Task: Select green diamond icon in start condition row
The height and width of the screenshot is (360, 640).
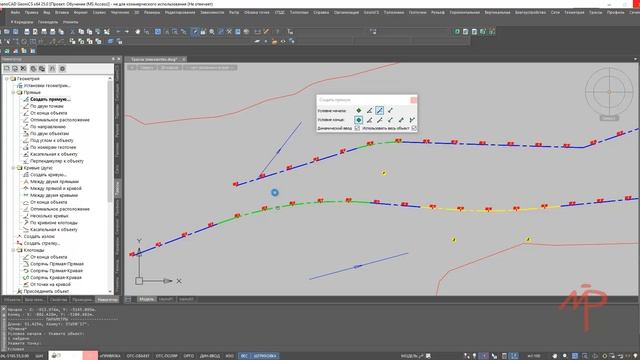Action: [x=358, y=110]
